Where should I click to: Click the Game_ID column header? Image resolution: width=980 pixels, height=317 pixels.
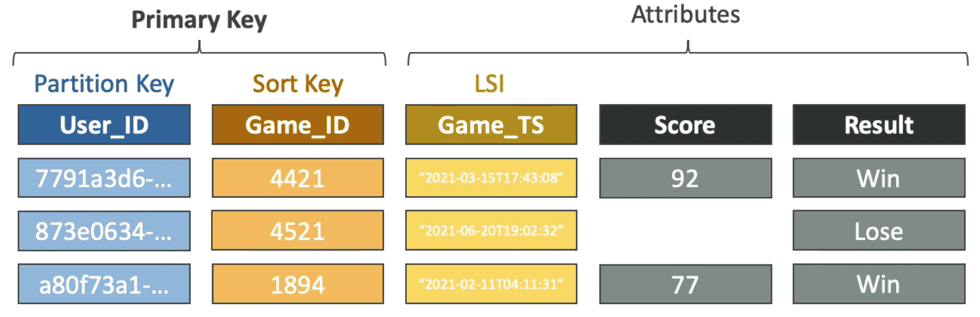[x=297, y=125]
